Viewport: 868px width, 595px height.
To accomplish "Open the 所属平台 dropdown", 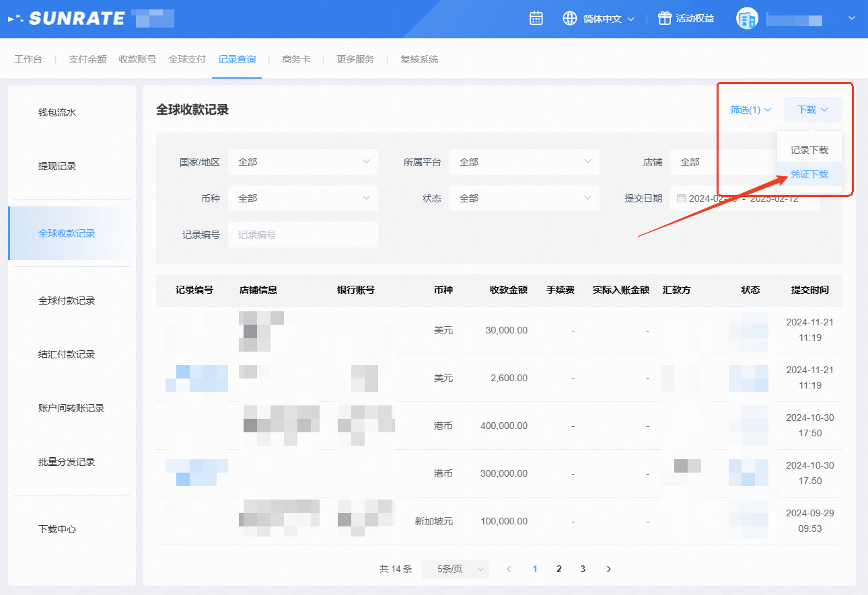I will pyautogui.click(x=523, y=162).
